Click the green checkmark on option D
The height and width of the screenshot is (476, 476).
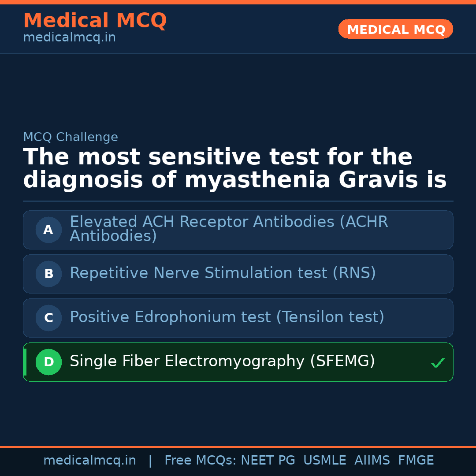click(x=437, y=363)
